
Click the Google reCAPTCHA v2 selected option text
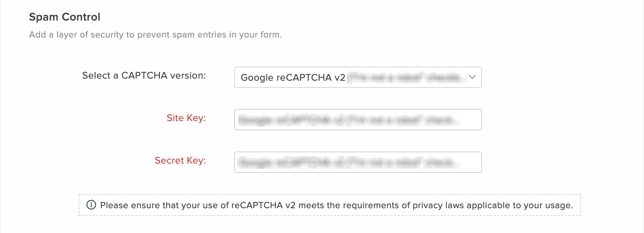[x=293, y=78]
